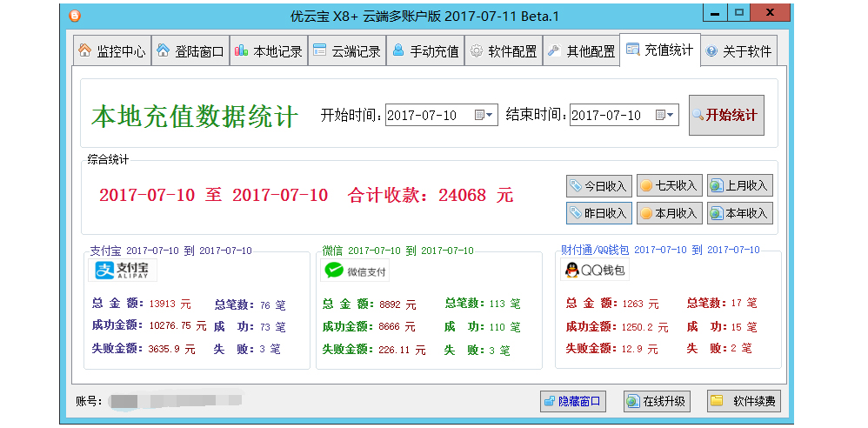Click the QQ钱包 penguin logo

(595, 270)
